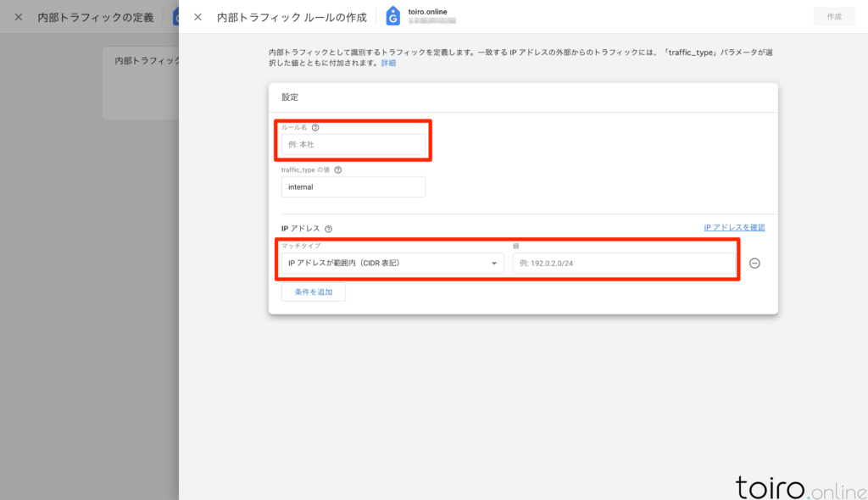Click the blue Google tag icon
The width and height of the screenshot is (868, 500).
[x=392, y=16]
